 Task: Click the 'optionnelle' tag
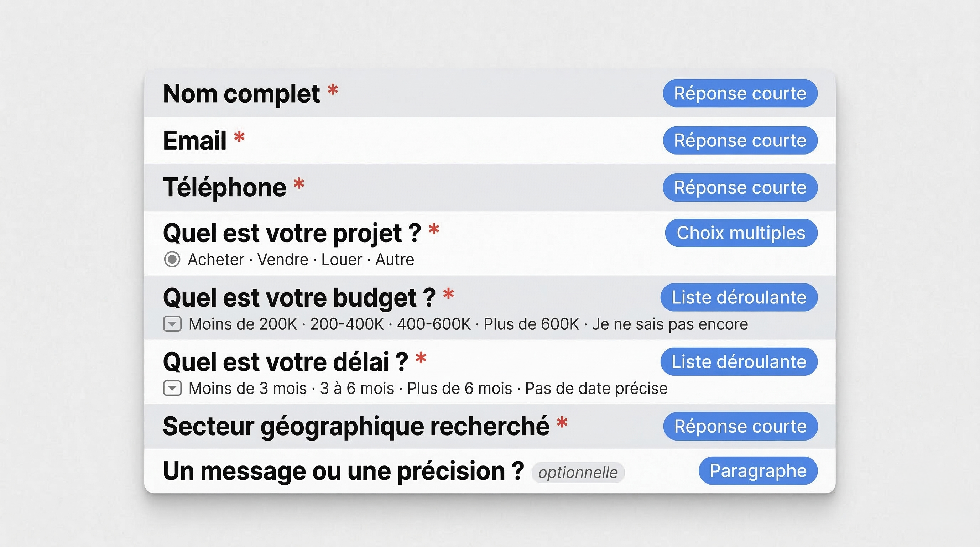[x=578, y=473]
